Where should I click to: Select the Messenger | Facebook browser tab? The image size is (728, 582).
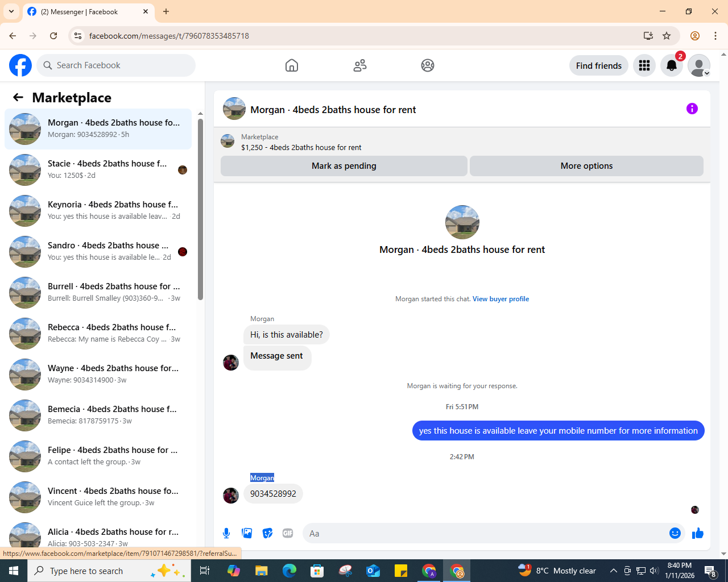[x=88, y=11]
